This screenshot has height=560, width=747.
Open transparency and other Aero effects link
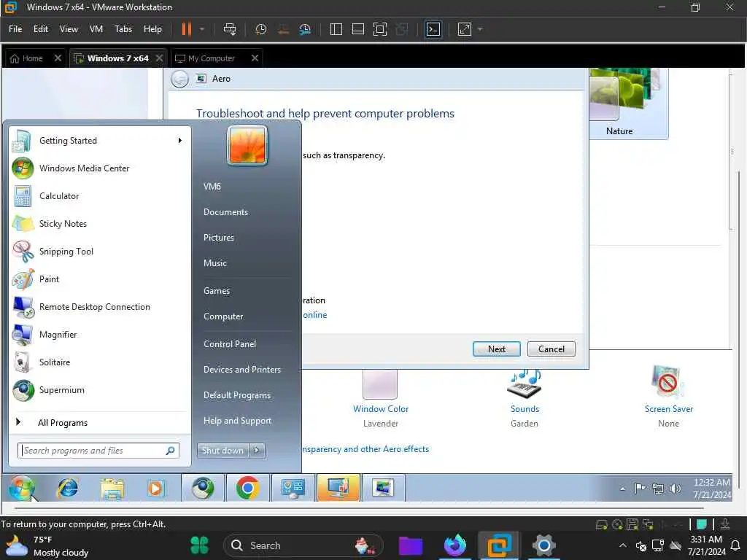coord(365,449)
